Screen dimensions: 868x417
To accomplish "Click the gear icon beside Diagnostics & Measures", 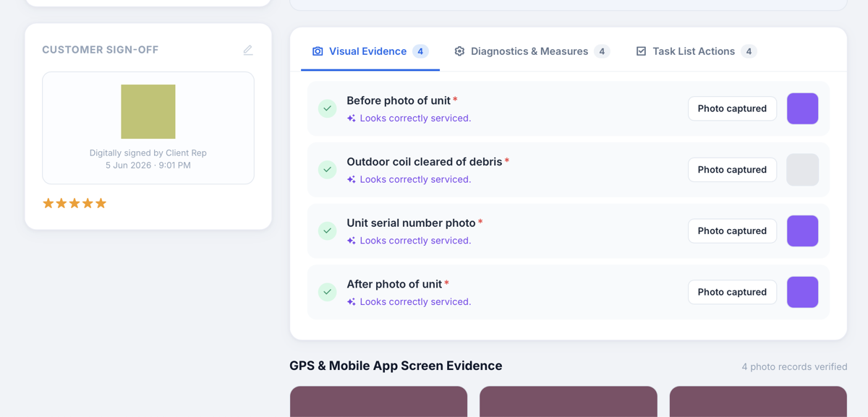I will tap(459, 51).
